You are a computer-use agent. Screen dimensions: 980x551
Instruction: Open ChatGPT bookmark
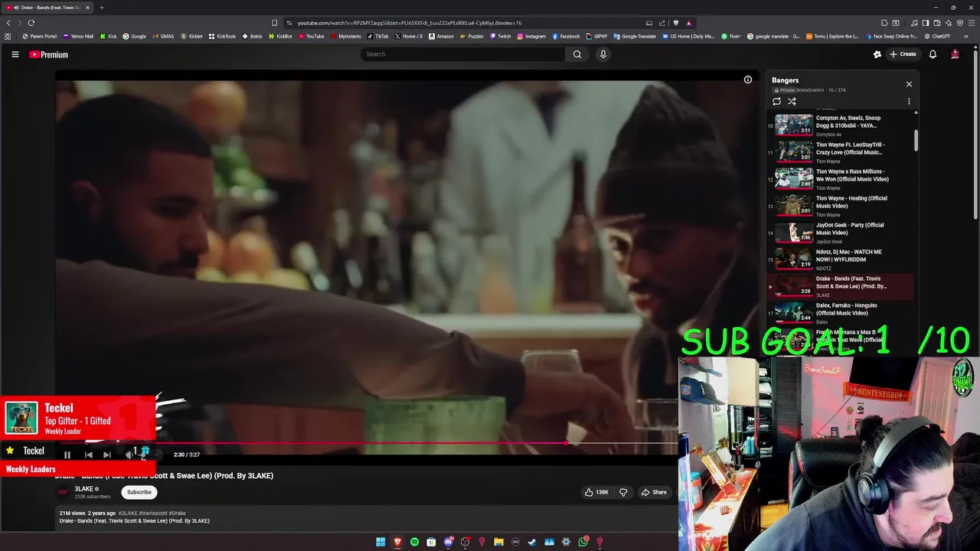click(937, 36)
